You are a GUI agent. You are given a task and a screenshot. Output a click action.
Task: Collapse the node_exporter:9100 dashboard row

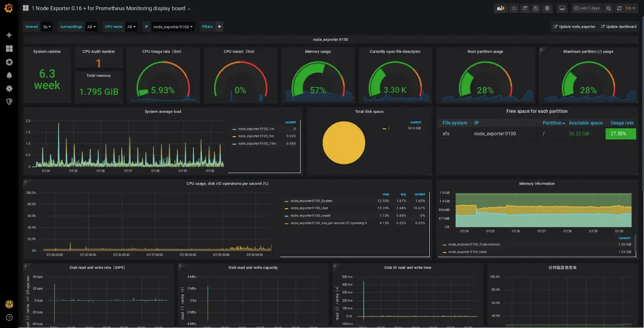point(330,39)
